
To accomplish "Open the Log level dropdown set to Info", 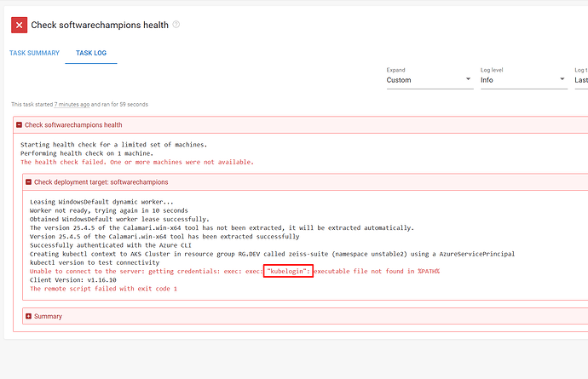I will [x=522, y=80].
